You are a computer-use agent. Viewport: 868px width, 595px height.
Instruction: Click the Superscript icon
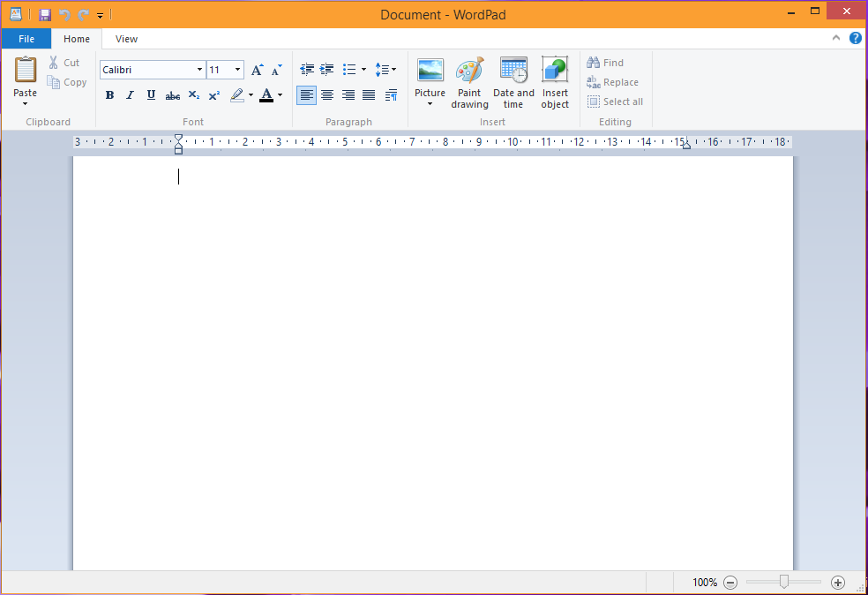pos(214,95)
